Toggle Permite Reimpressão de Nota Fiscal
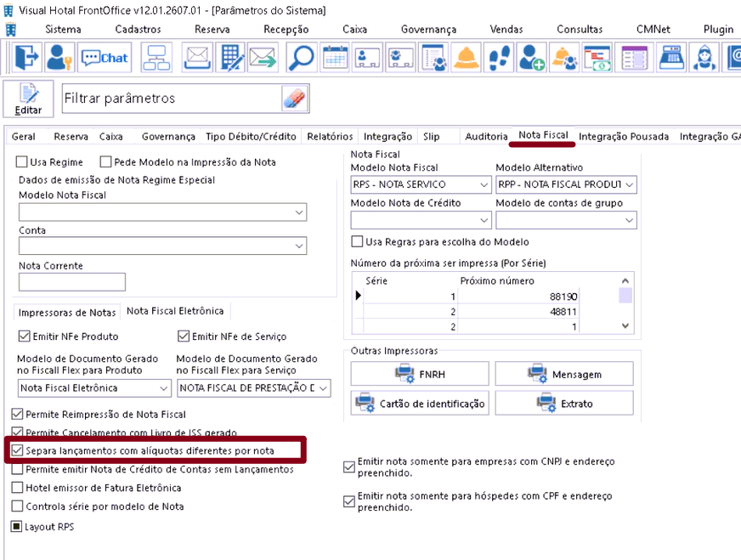Screen dimensions: 741x560 tap(18, 415)
